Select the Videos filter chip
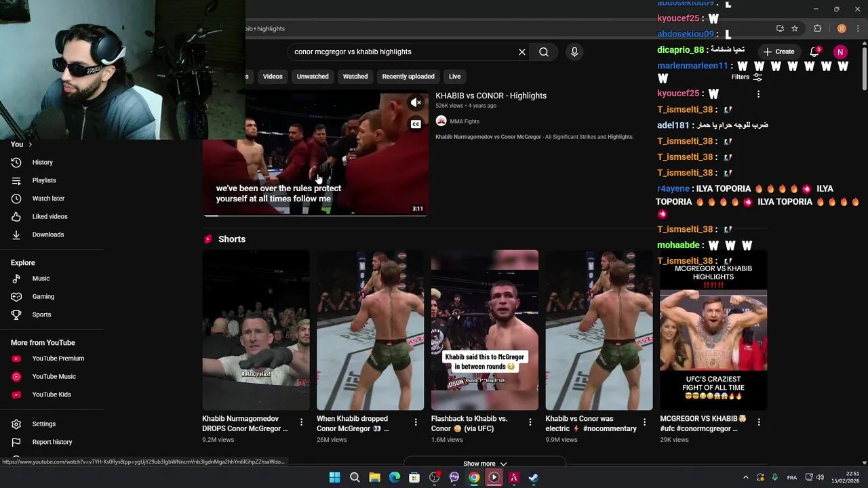The height and width of the screenshot is (488, 868). pyautogui.click(x=273, y=77)
